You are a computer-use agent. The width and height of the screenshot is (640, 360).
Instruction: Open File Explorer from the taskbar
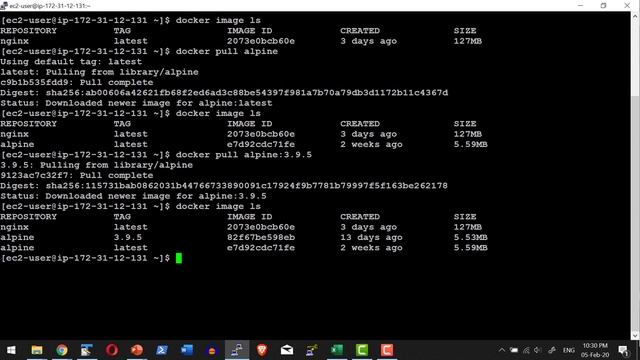click(x=37, y=350)
